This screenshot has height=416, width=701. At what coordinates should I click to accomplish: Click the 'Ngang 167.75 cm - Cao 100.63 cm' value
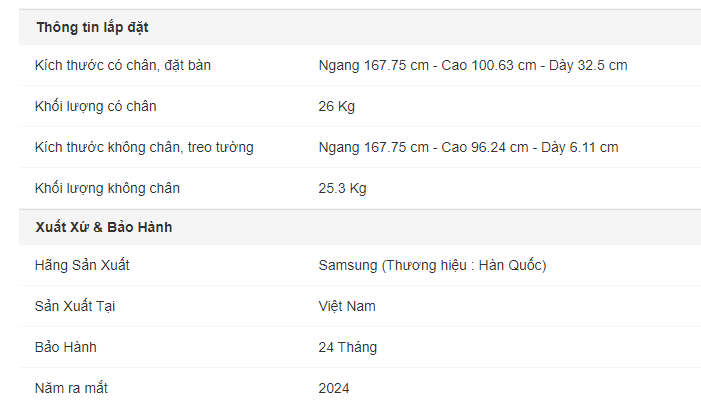coord(427,65)
